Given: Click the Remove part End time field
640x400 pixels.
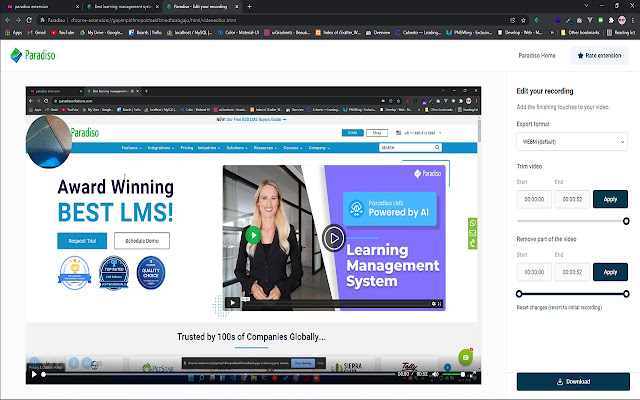Looking at the screenshot, I should (572, 272).
